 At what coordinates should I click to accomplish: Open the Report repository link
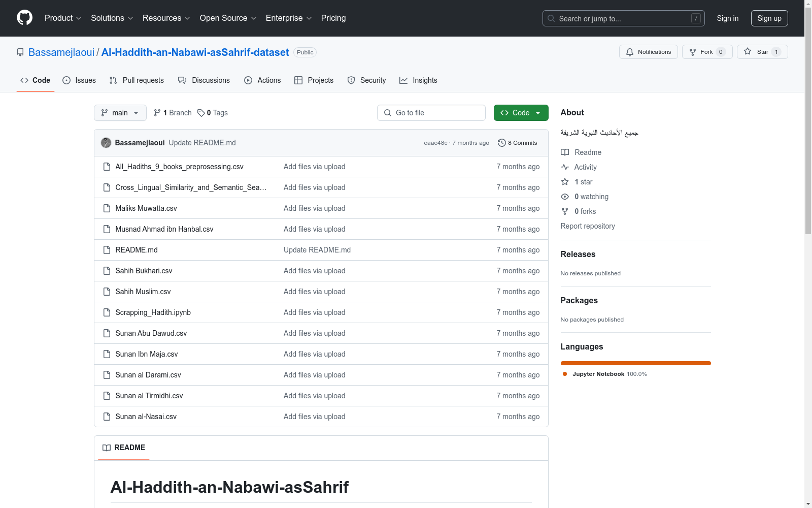[588, 226]
